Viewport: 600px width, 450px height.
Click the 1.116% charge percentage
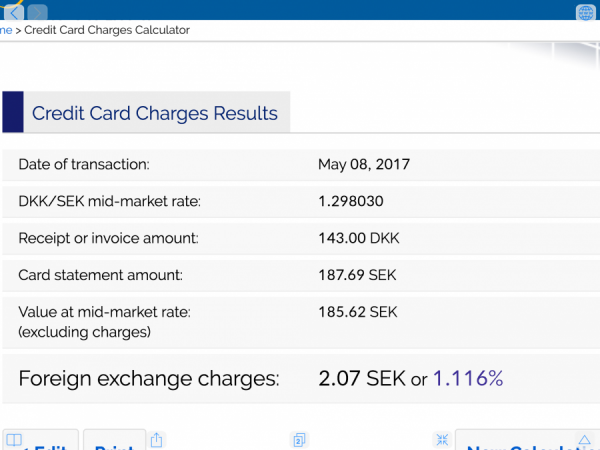click(467, 378)
